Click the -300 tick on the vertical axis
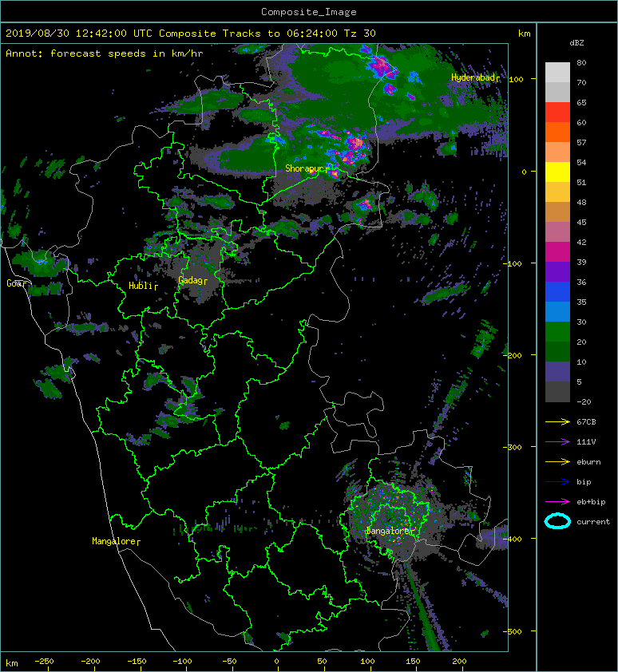Viewport: 618px width, 672px height. pyautogui.click(x=513, y=447)
